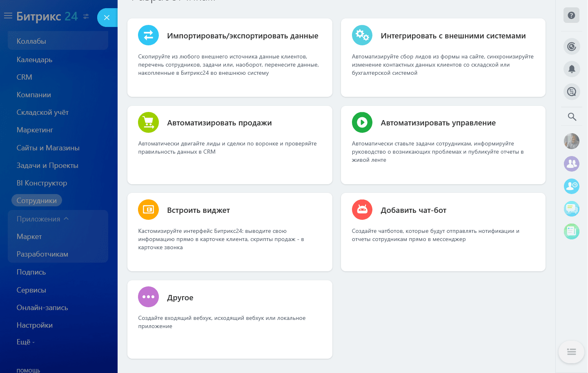Click your profile avatar photo
The image size is (588, 373).
pyautogui.click(x=572, y=141)
